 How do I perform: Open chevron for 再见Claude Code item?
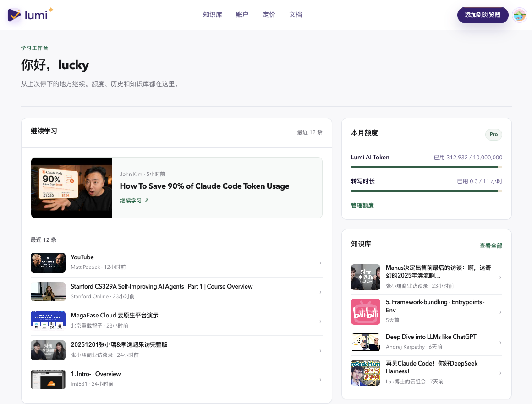click(500, 373)
